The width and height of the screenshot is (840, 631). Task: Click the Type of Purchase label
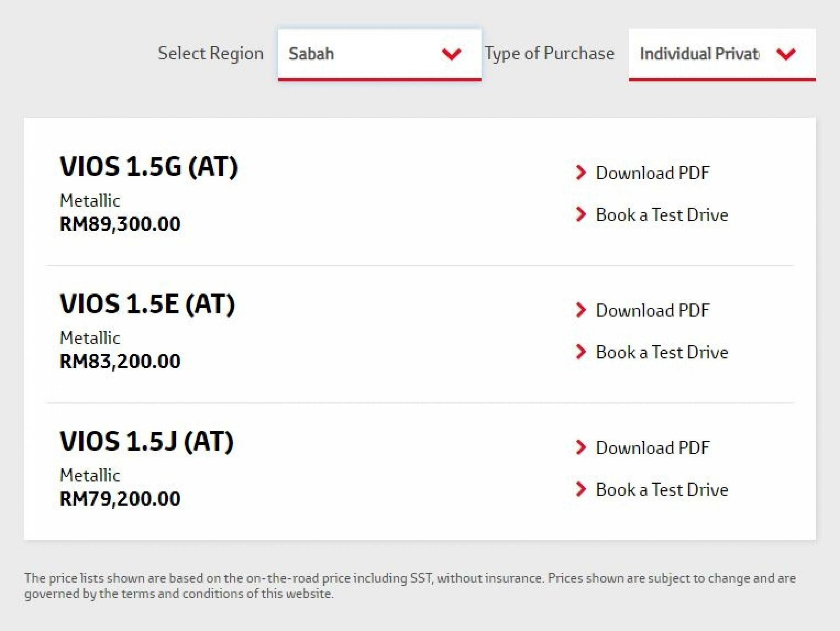coord(549,53)
